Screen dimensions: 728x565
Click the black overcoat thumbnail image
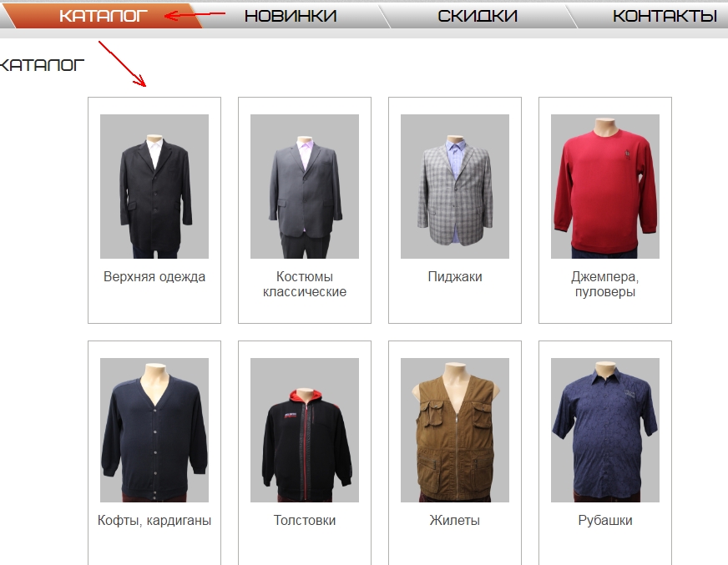point(154,186)
